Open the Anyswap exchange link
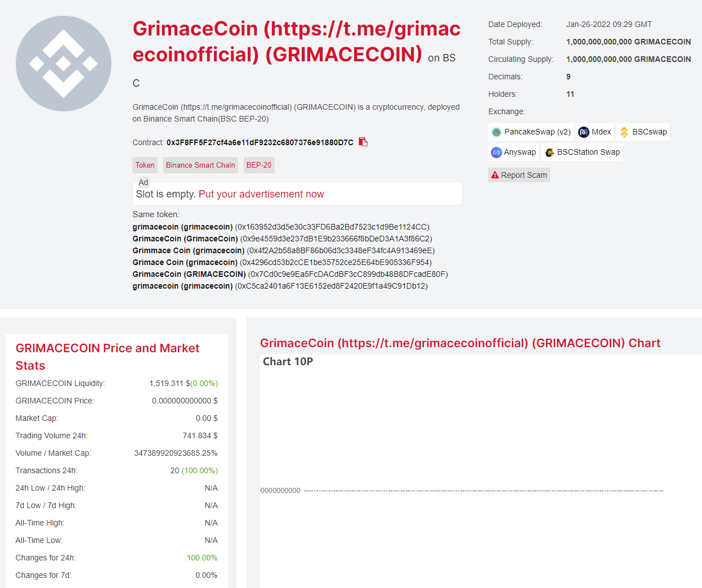 [x=513, y=152]
